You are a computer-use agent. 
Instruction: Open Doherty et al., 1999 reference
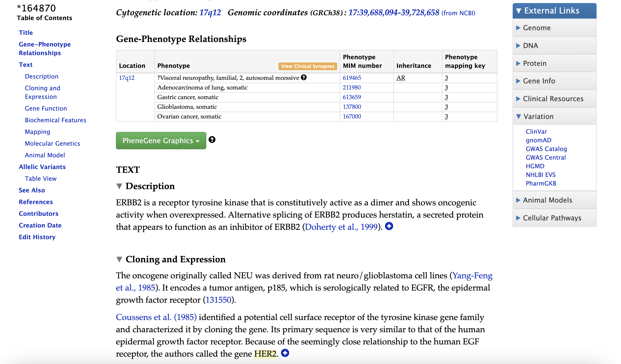341,227
